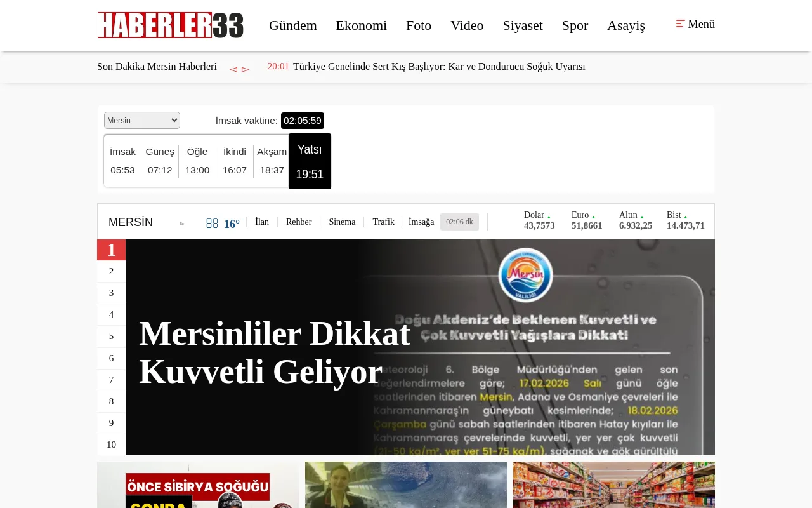The image size is (812, 508).
Task: Open the Gündem menu item
Action: [292, 25]
